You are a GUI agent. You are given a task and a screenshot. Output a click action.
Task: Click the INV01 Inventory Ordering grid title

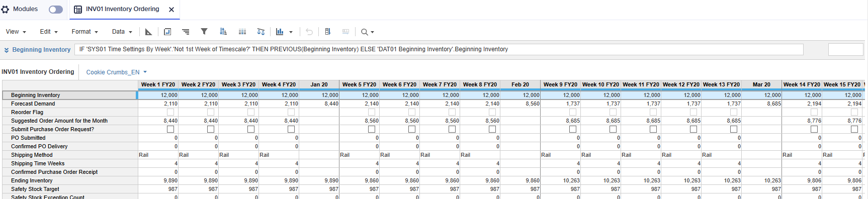click(38, 72)
